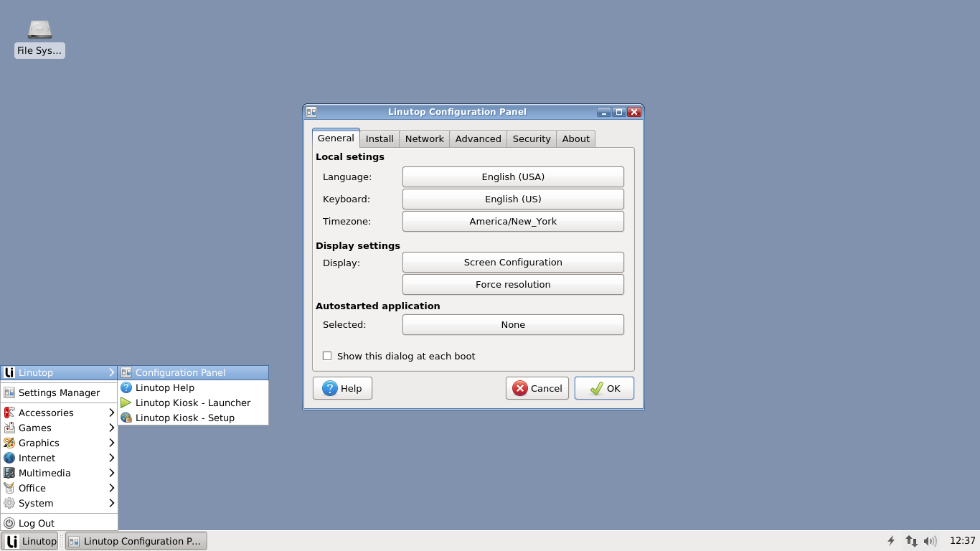This screenshot has height=551, width=980.
Task: Click the Help button in the dialog
Action: point(342,388)
